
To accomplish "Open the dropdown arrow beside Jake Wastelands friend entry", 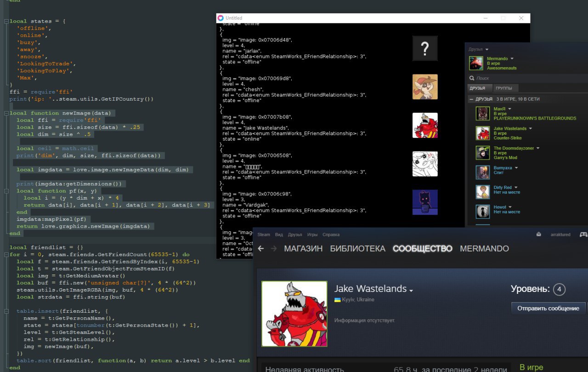I will click(531, 129).
